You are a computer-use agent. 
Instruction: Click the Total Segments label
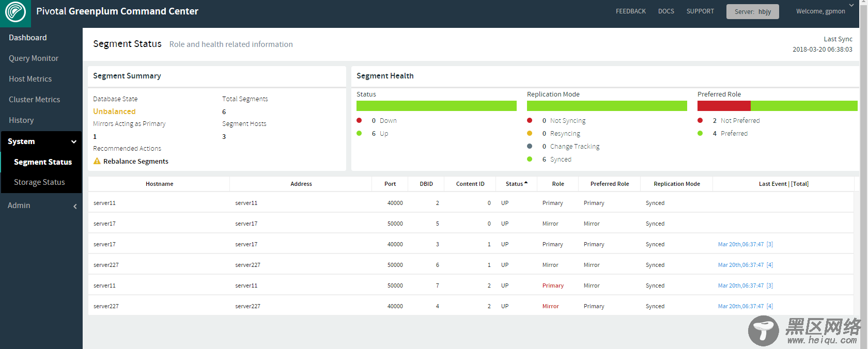[x=245, y=99]
